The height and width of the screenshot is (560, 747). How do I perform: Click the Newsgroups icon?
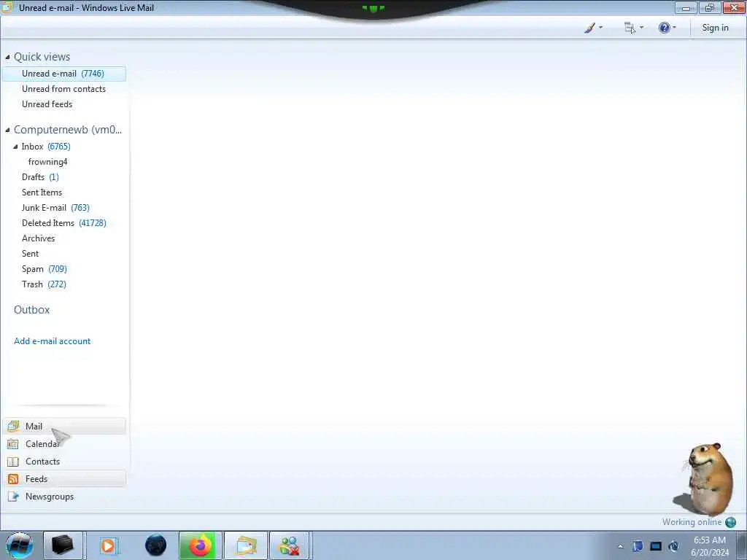[13, 497]
